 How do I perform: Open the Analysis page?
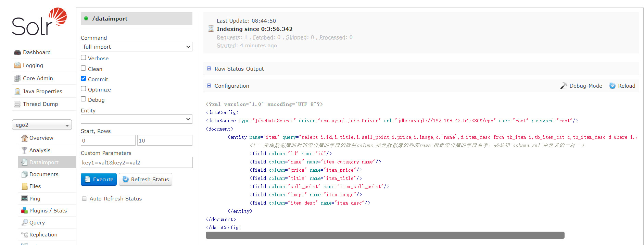pos(40,150)
